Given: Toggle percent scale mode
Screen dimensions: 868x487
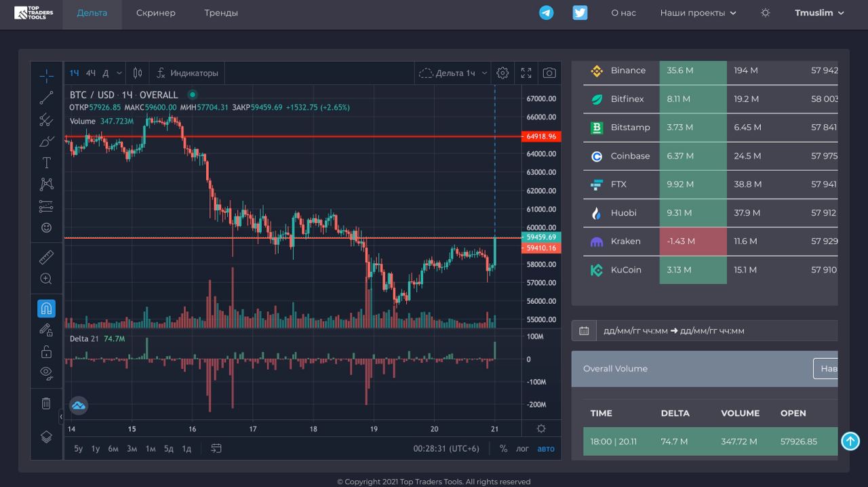Looking at the screenshot, I should [x=503, y=448].
